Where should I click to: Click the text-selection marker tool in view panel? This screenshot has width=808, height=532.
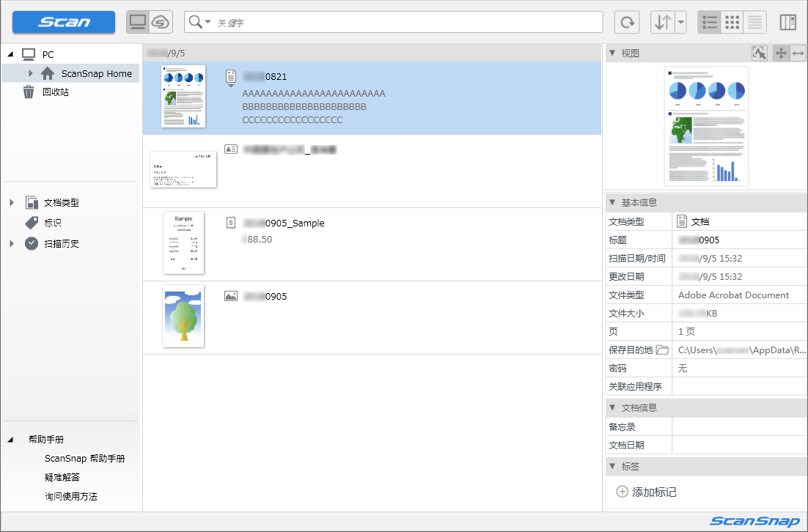759,53
